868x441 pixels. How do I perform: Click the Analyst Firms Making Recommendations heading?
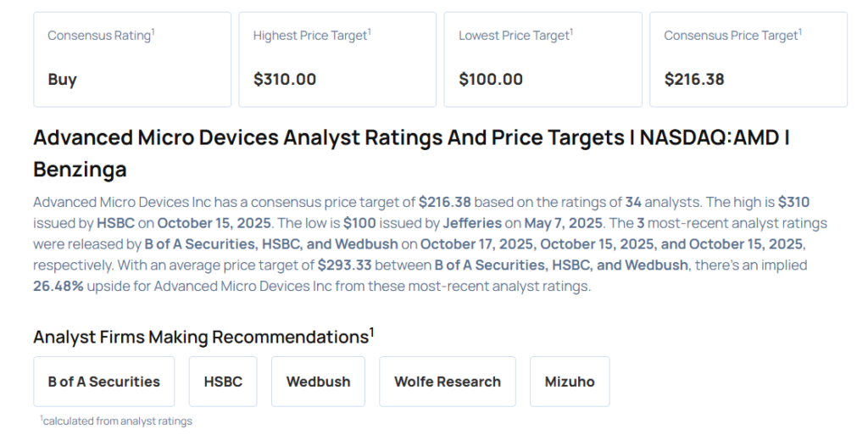(x=202, y=337)
